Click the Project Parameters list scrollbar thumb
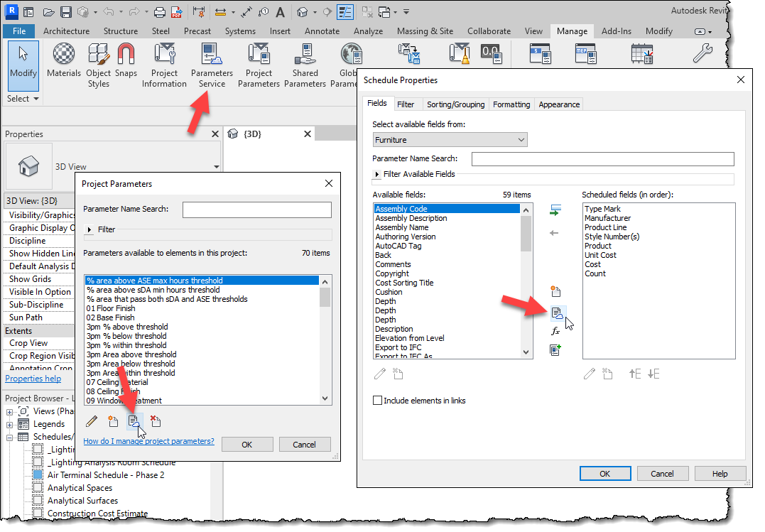This screenshot has height=532, width=765. [x=325, y=297]
